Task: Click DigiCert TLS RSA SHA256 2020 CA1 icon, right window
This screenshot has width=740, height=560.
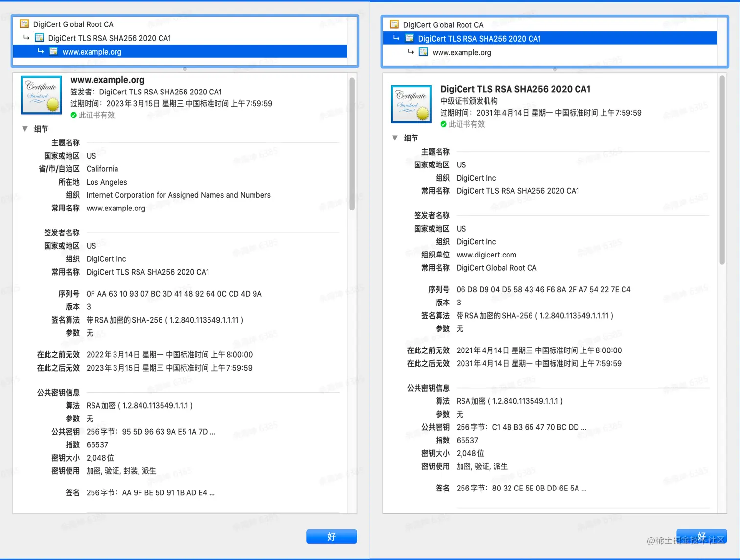Action: coord(410,38)
